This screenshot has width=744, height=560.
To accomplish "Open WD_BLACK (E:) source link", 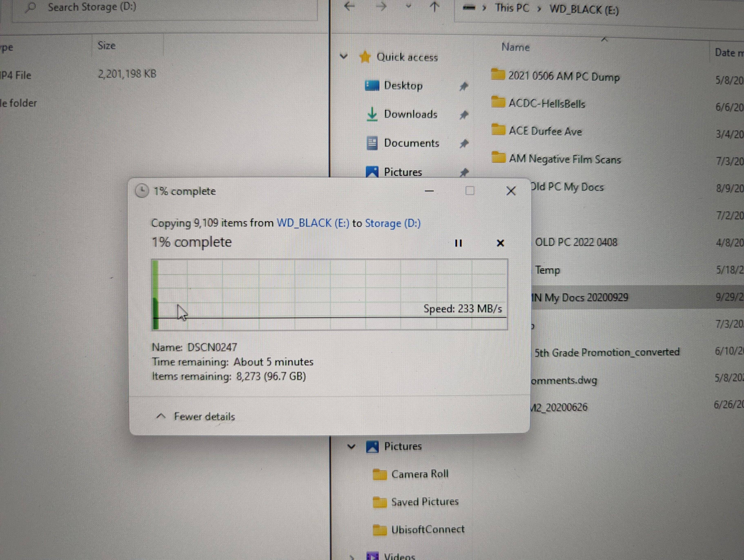I will [313, 223].
